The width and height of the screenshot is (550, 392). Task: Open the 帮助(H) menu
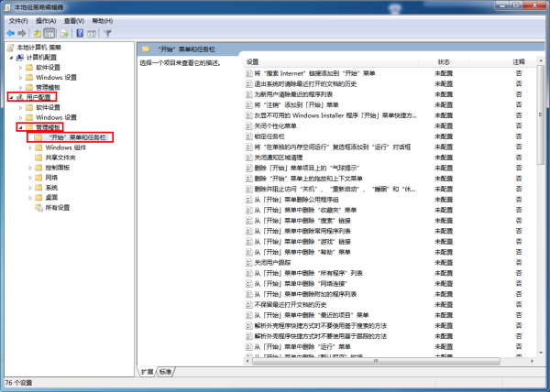[103, 21]
